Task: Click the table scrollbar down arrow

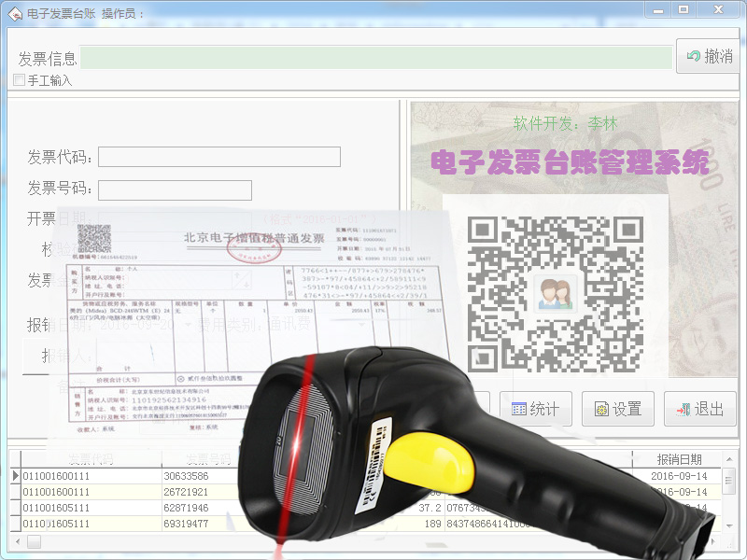Action: (729, 525)
